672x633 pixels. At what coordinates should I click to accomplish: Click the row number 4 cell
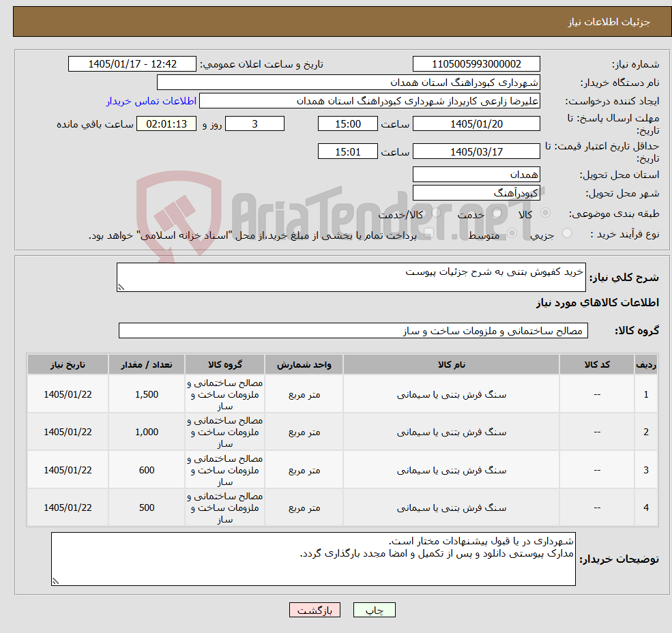point(646,507)
